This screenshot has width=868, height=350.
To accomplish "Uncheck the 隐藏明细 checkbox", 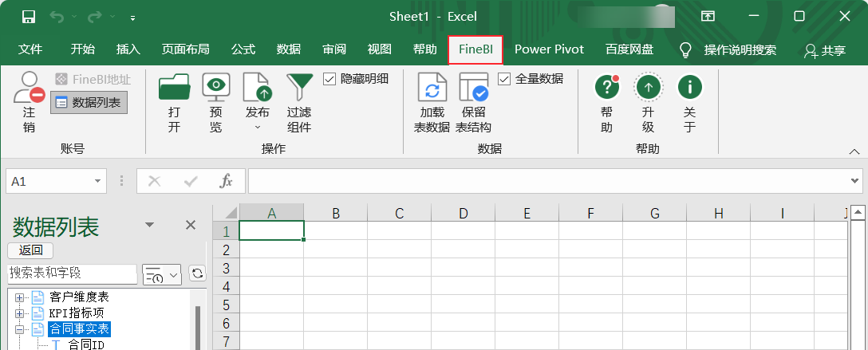I will click(329, 79).
